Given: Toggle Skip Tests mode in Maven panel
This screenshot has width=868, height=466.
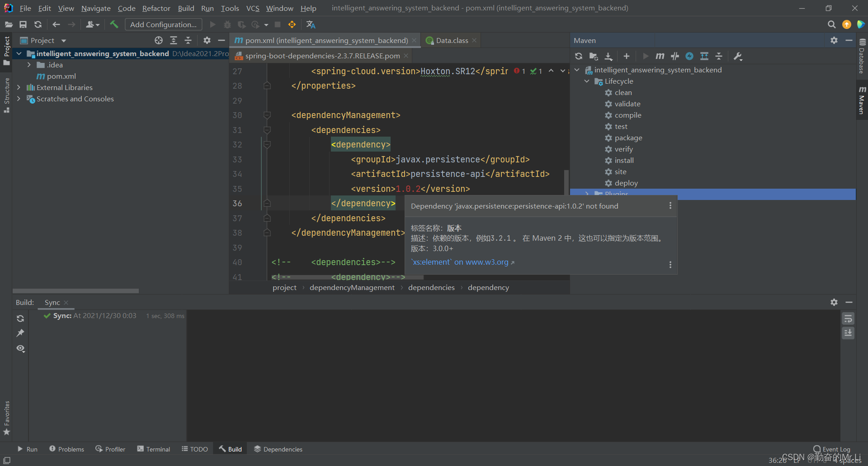Looking at the screenshot, I should coord(675,56).
